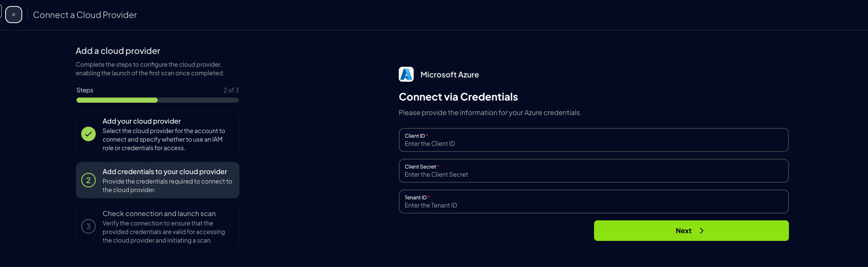Click the '2 of 3' step counter
This screenshot has height=267, width=868.
pos(231,90)
